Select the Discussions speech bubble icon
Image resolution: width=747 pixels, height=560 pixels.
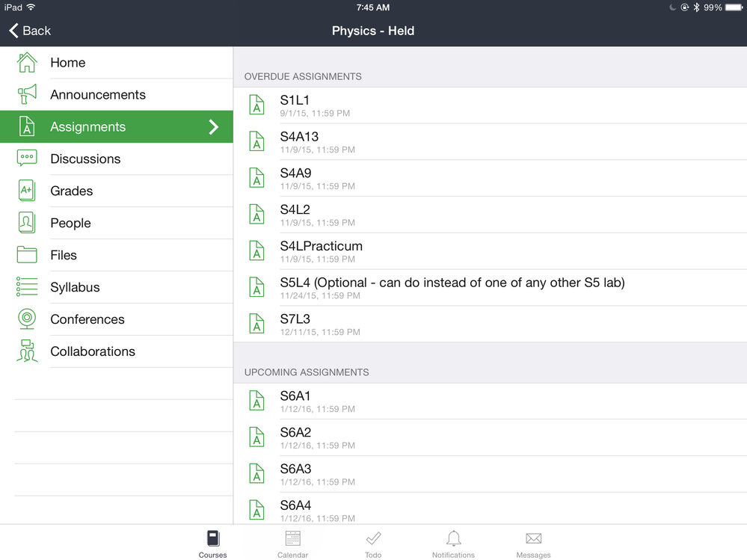(27, 159)
